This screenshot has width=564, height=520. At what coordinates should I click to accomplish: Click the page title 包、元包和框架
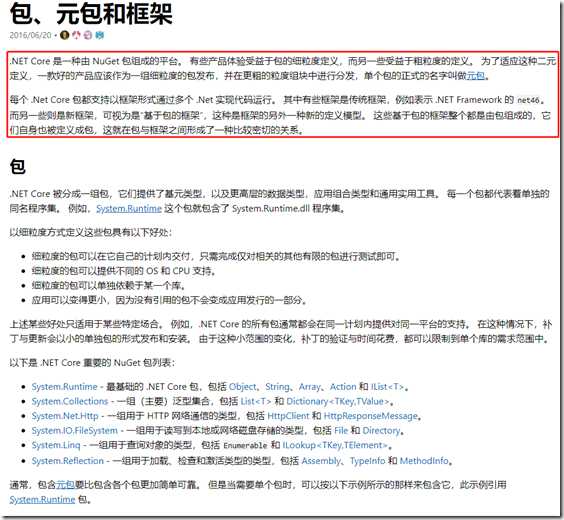91,14
